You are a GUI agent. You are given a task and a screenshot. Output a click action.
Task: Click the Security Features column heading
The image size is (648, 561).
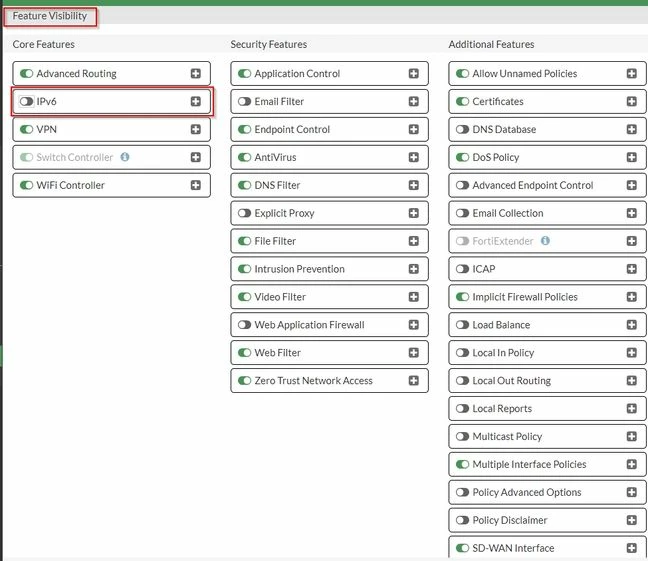(269, 44)
